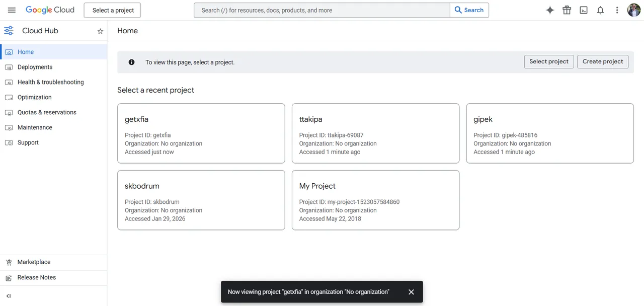Screen dimensions: 644x306
Task: Go to Deployments in sidebar
Action: [35, 67]
